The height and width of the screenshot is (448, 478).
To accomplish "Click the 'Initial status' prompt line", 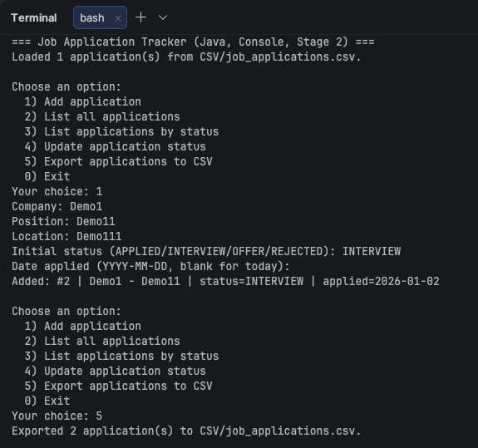I will [x=206, y=251].
